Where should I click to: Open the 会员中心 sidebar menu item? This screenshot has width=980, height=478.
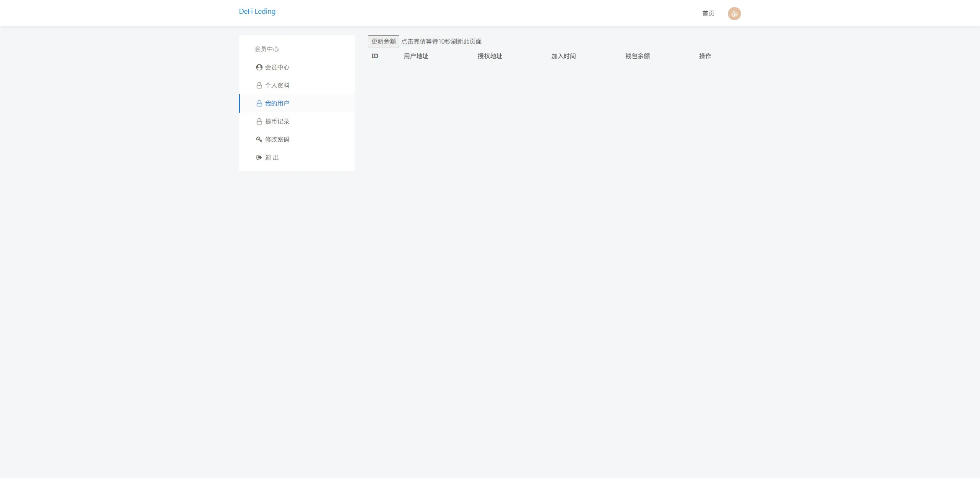277,67
